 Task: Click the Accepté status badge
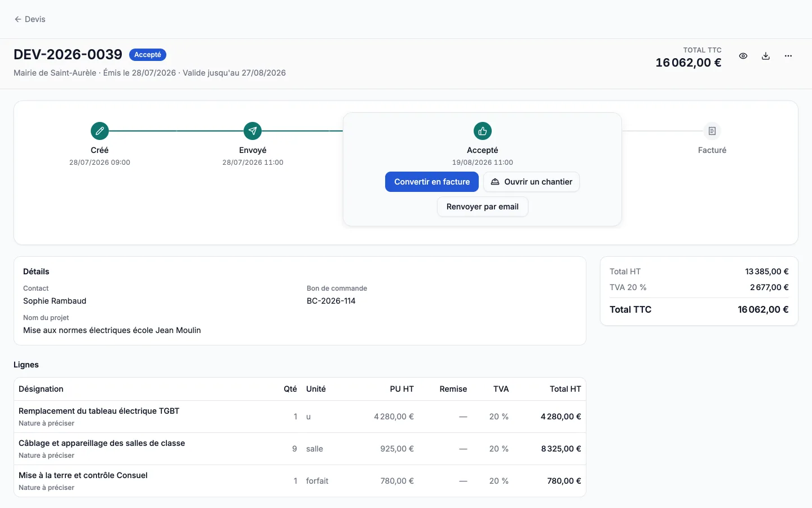(x=148, y=55)
